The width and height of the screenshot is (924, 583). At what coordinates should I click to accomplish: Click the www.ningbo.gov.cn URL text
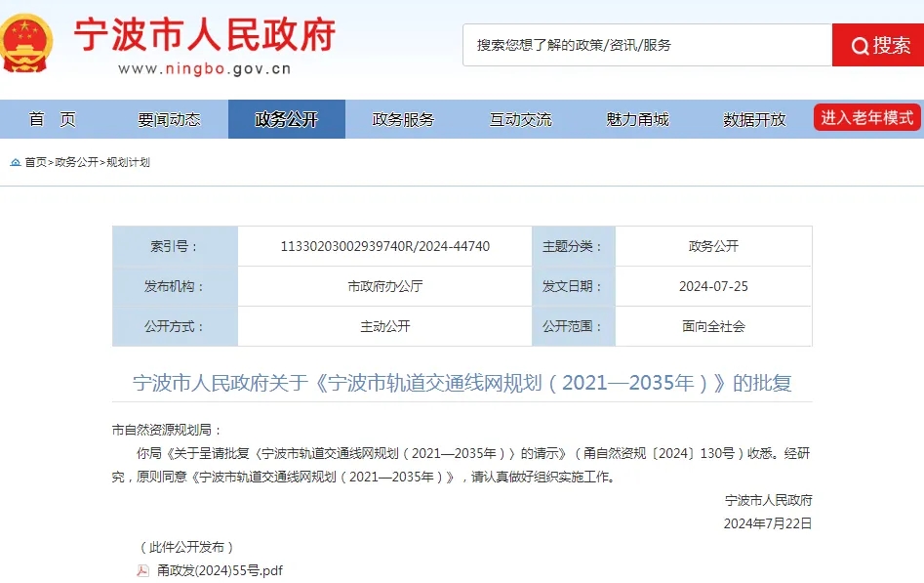pos(205,69)
